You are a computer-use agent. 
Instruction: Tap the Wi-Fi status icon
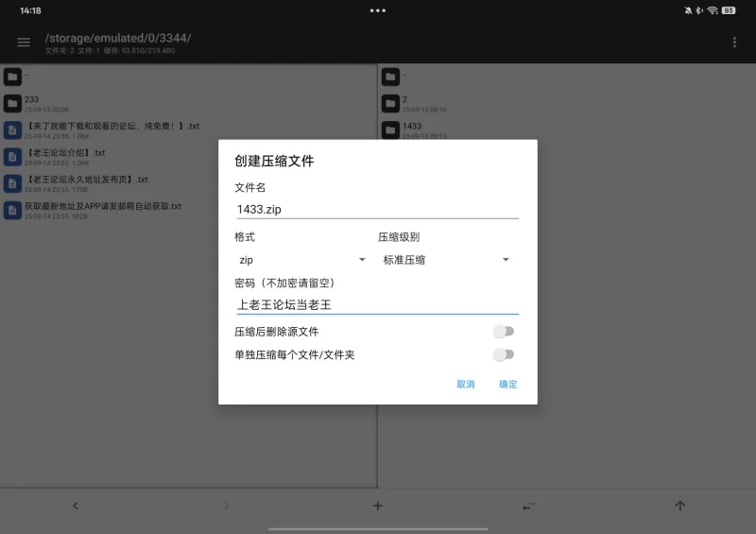point(713,10)
